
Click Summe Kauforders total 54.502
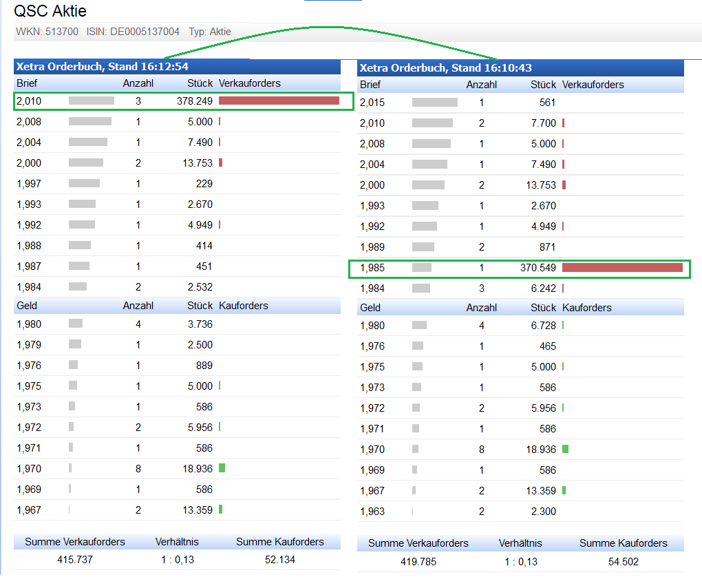tap(624, 562)
